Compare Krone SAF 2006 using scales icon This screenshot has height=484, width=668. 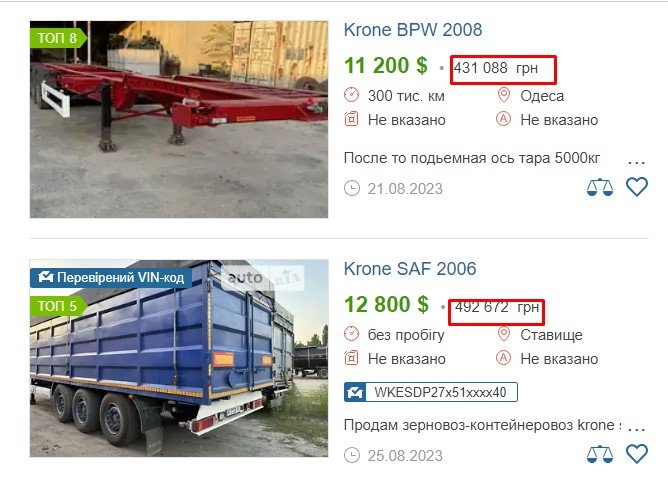[600, 455]
